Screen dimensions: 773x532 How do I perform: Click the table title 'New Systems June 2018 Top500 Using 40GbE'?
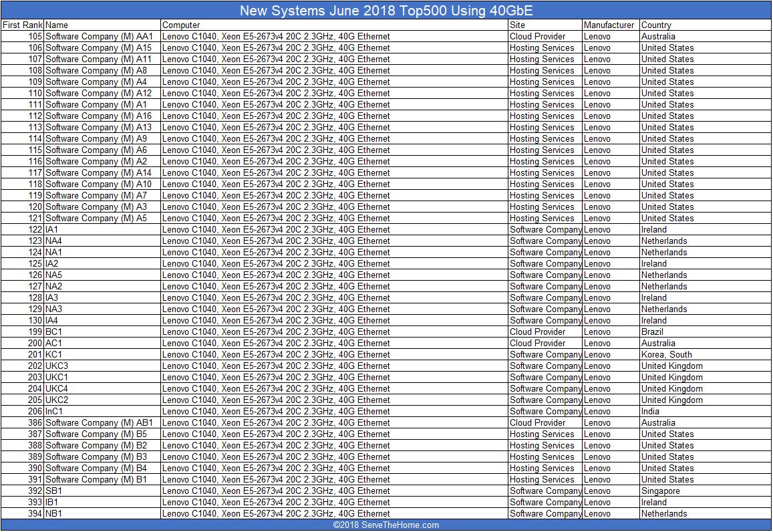(386, 11)
